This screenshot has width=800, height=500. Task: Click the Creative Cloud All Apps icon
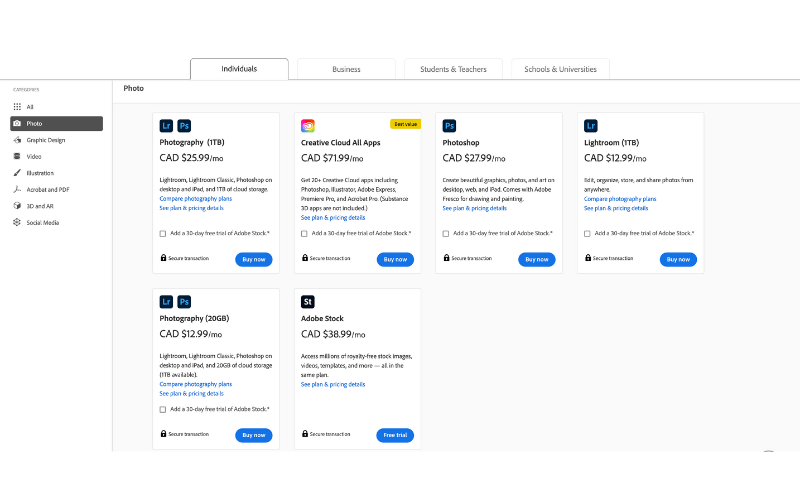click(x=308, y=126)
